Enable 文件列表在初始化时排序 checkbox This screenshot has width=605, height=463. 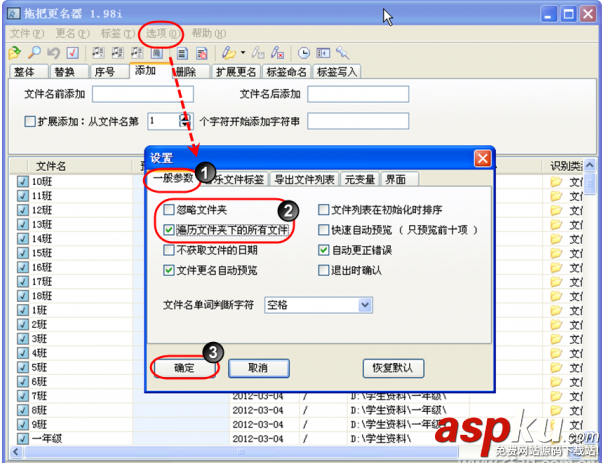[323, 210]
